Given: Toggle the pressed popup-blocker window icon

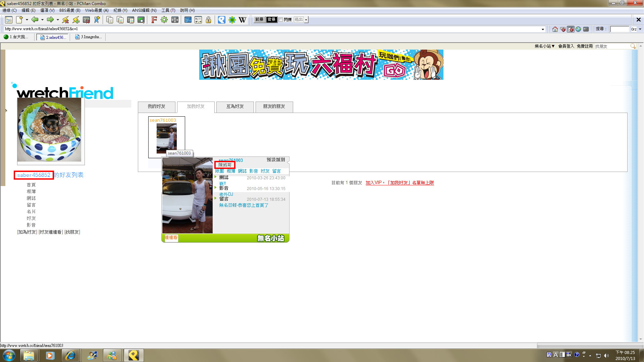Looking at the screenshot, I should pyautogui.click(x=571, y=29).
